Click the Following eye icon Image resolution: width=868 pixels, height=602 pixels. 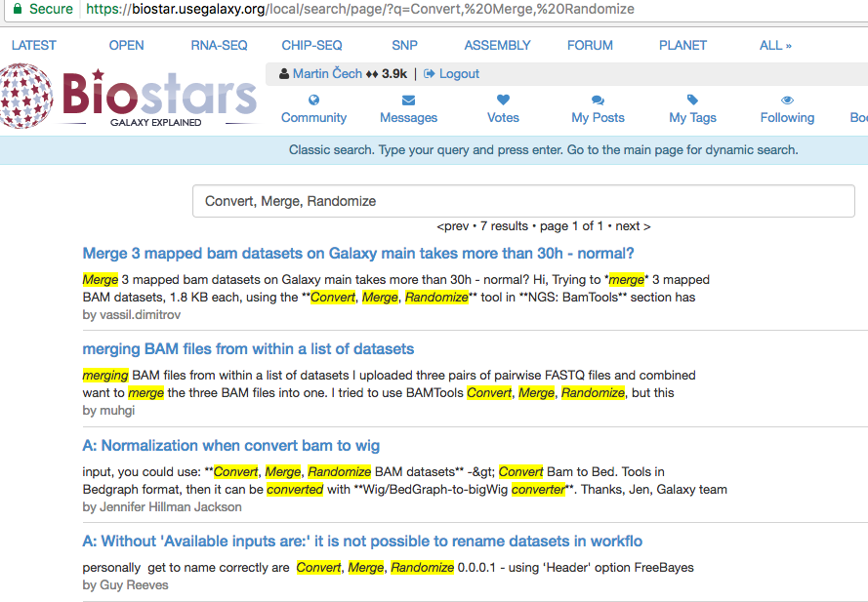(x=787, y=100)
